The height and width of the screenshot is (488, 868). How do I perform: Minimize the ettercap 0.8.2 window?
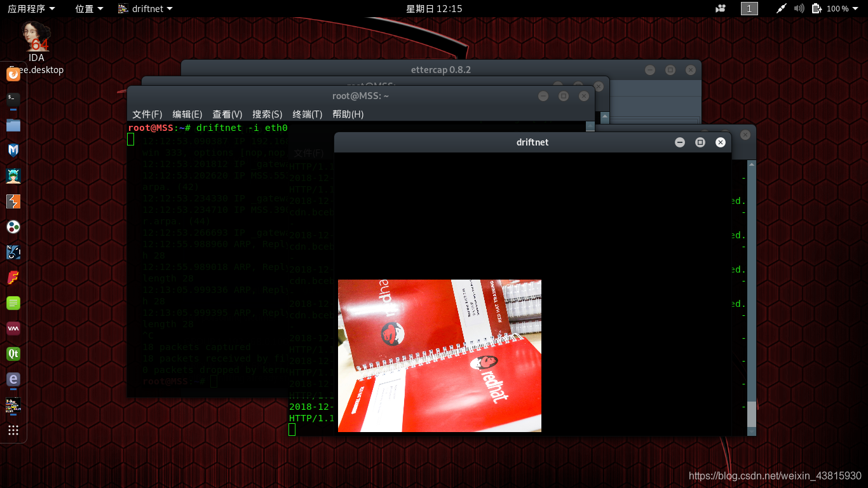pos(650,70)
